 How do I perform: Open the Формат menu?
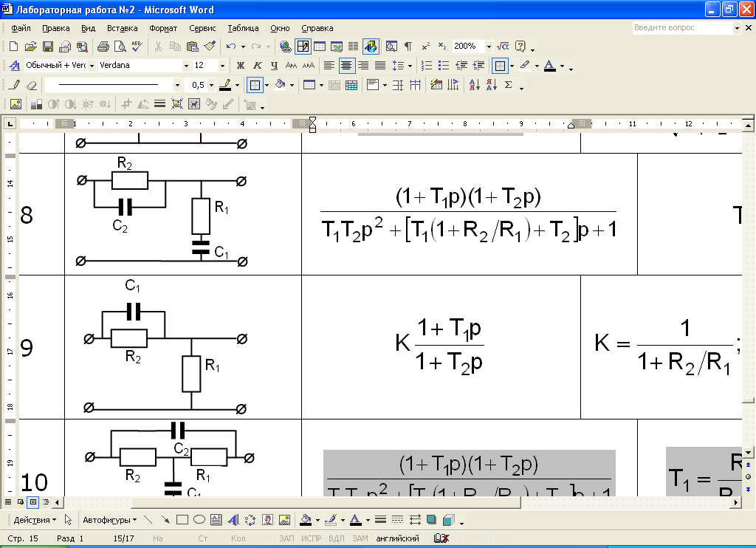pos(163,28)
